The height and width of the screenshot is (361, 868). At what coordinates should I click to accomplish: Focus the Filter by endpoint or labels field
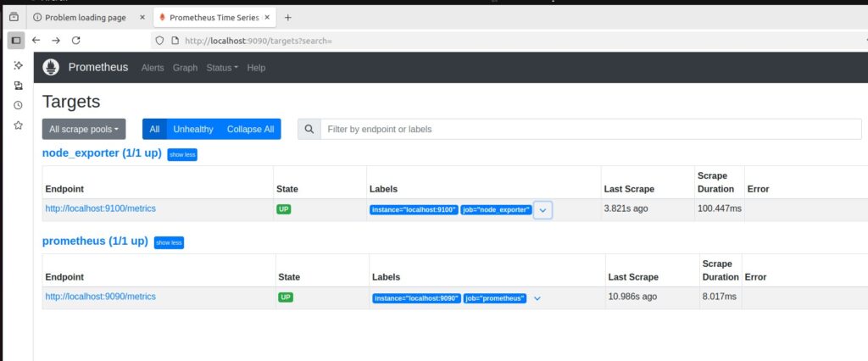coord(591,129)
